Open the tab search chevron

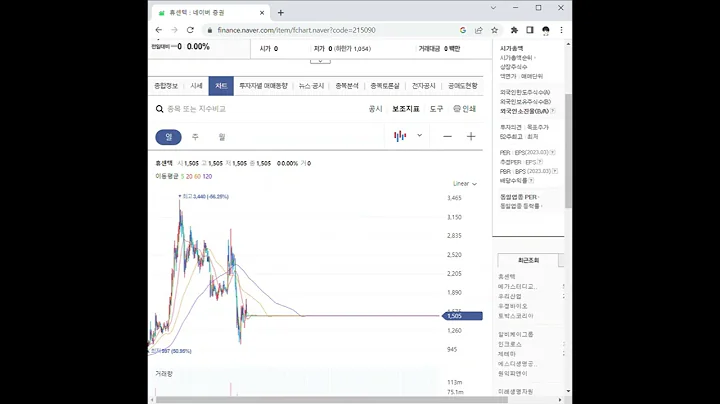pyautogui.click(x=493, y=8)
